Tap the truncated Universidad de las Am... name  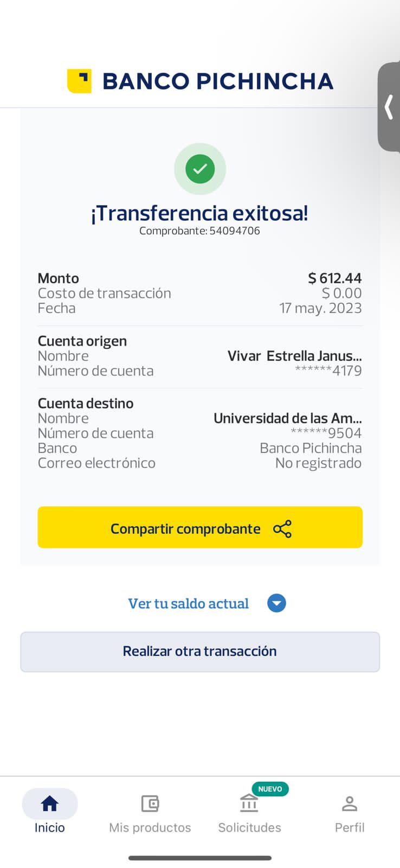point(287,418)
